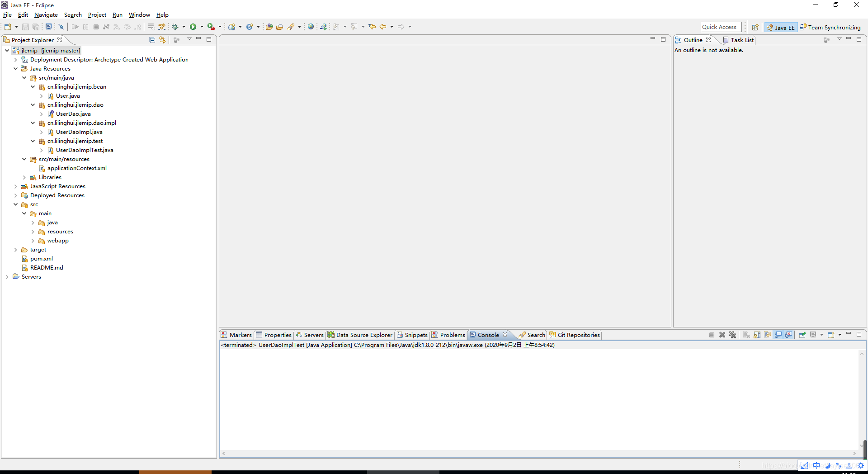Select pom.xml file
This screenshot has height=474, width=868.
(x=37, y=258)
